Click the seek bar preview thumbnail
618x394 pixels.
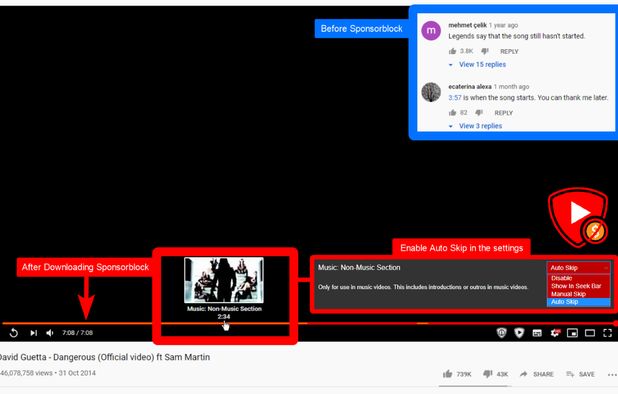click(224, 280)
